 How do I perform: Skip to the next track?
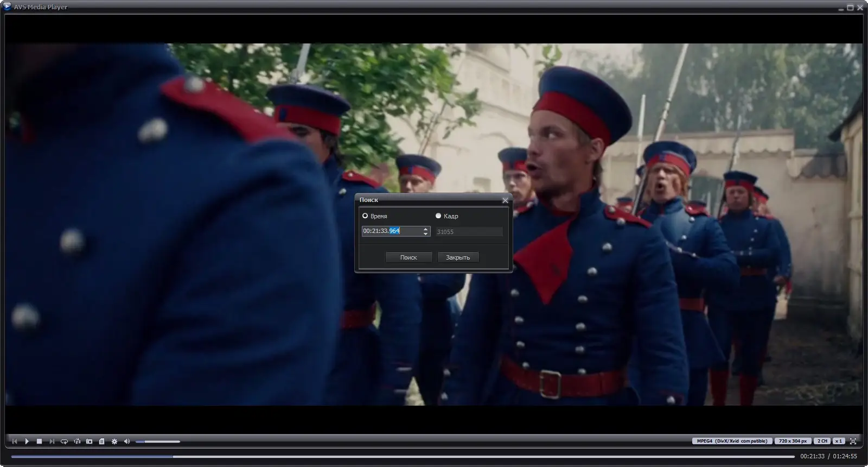coord(52,441)
